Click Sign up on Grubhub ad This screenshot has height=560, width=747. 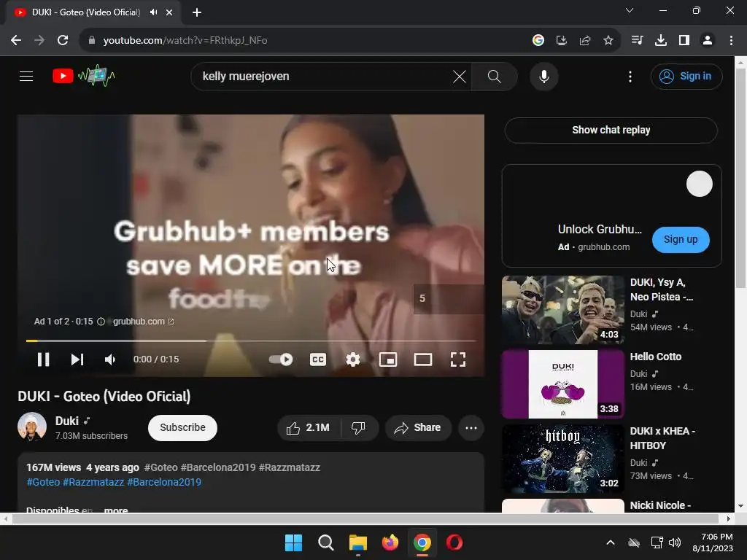pyautogui.click(x=681, y=239)
